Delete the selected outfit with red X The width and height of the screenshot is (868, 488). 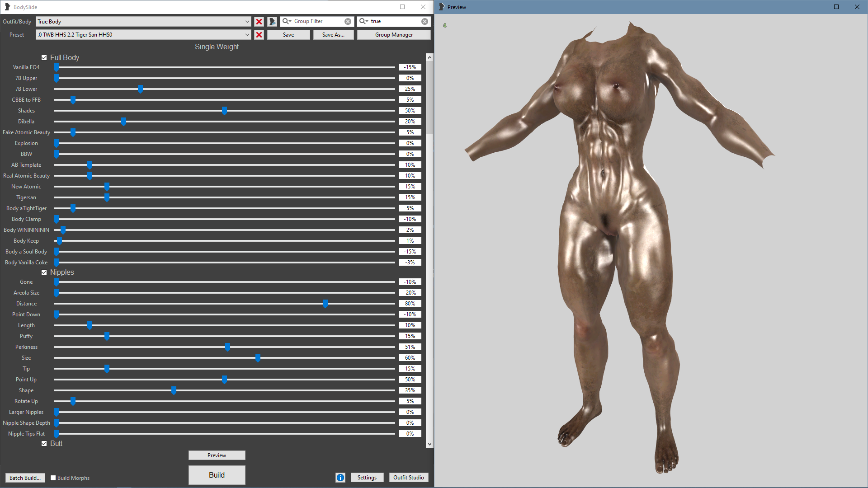(x=259, y=22)
